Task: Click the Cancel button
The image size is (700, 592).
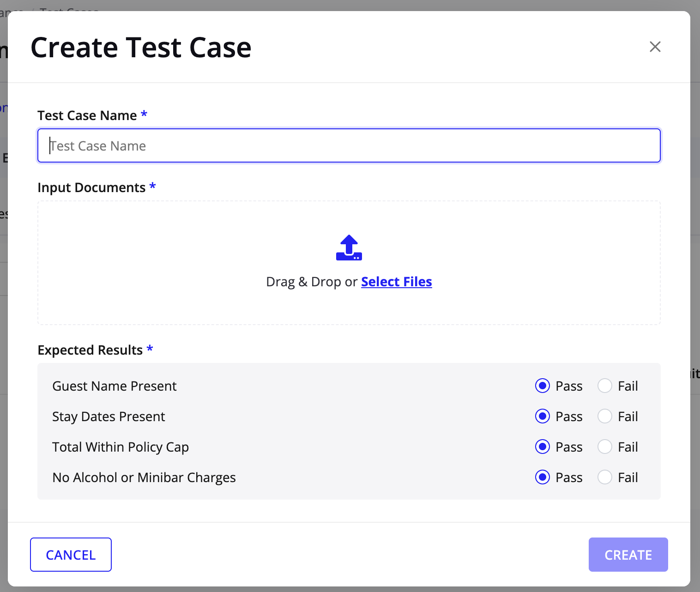Action: click(x=71, y=555)
